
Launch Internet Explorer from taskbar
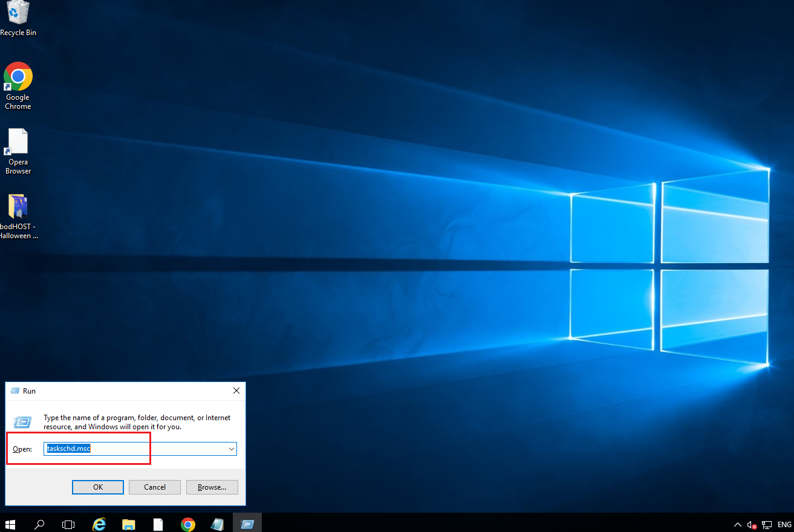click(x=99, y=524)
